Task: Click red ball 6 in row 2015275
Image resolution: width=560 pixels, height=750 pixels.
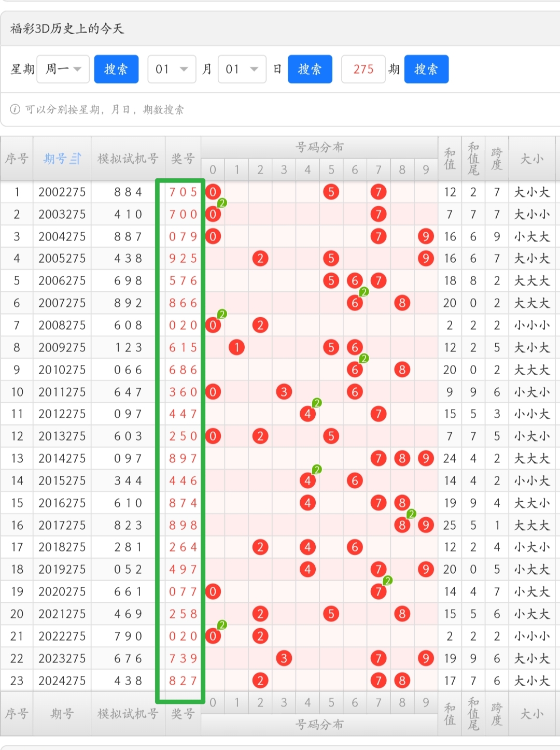Action: point(355,481)
